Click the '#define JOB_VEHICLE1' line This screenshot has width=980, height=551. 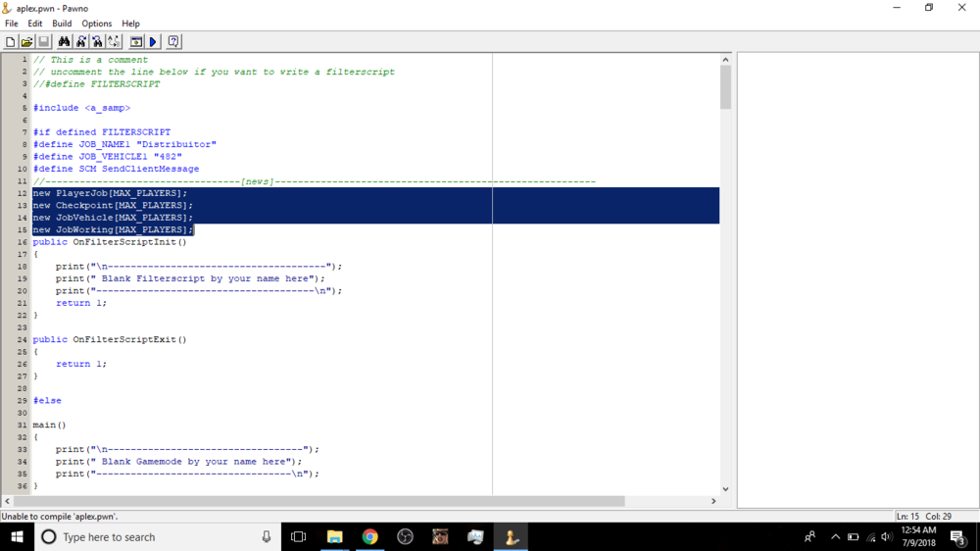(x=108, y=156)
